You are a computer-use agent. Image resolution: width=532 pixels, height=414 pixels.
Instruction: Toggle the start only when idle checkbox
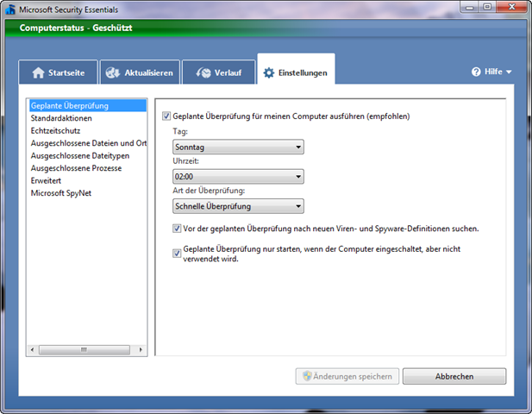click(177, 248)
